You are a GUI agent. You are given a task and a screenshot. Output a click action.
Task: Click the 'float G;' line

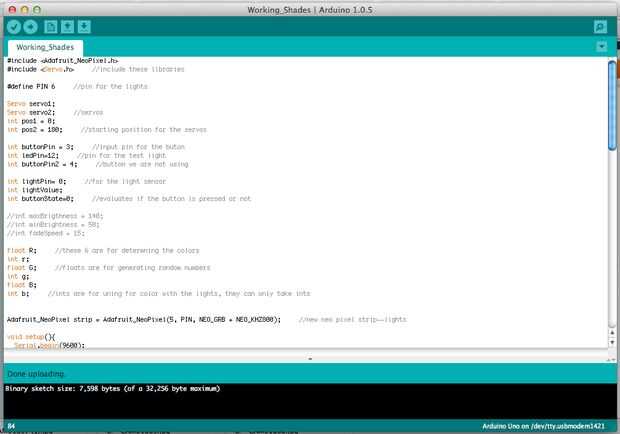(22, 268)
